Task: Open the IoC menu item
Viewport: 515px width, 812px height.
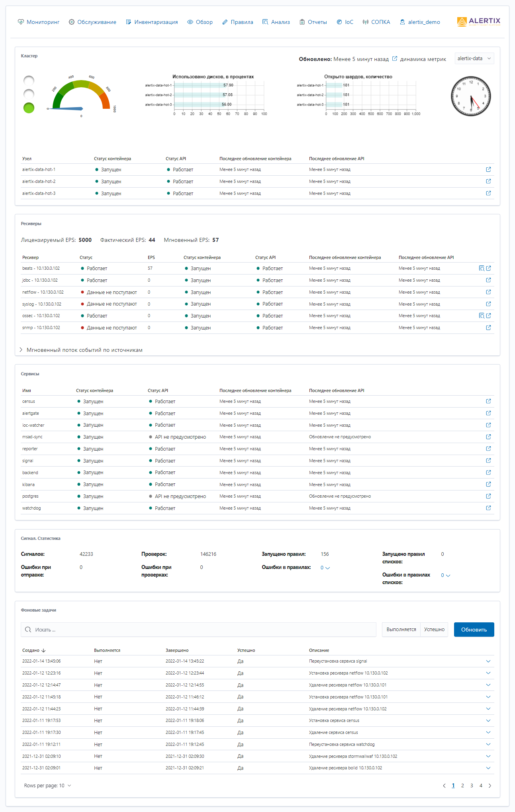Action: (x=345, y=22)
